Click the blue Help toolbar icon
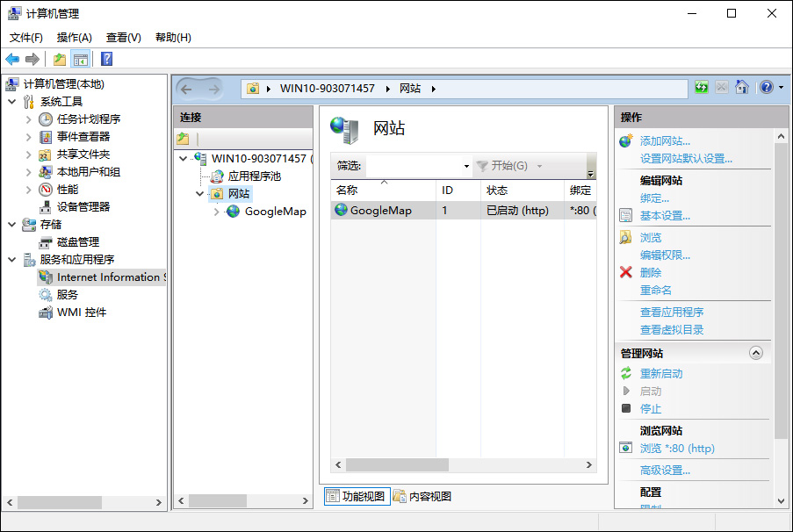The height and width of the screenshot is (532, 793). pos(107,59)
